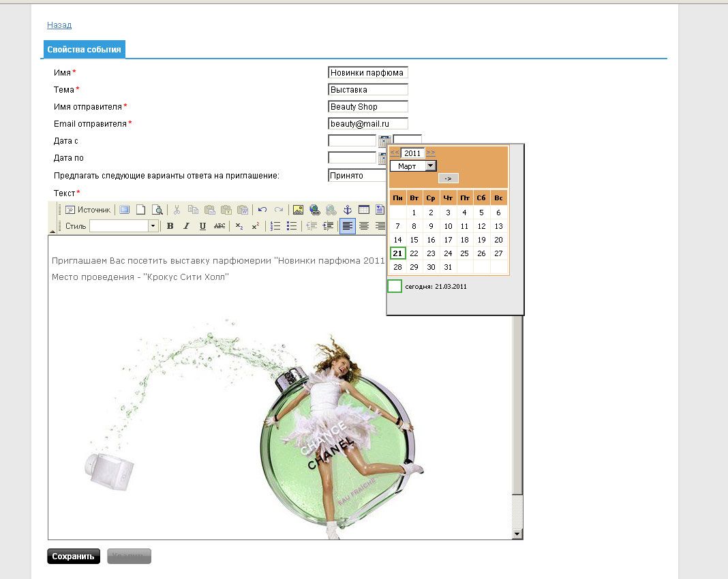This screenshot has height=579, width=728.
Task: Click the decrease indent icon
Action: (x=312, y=226)
